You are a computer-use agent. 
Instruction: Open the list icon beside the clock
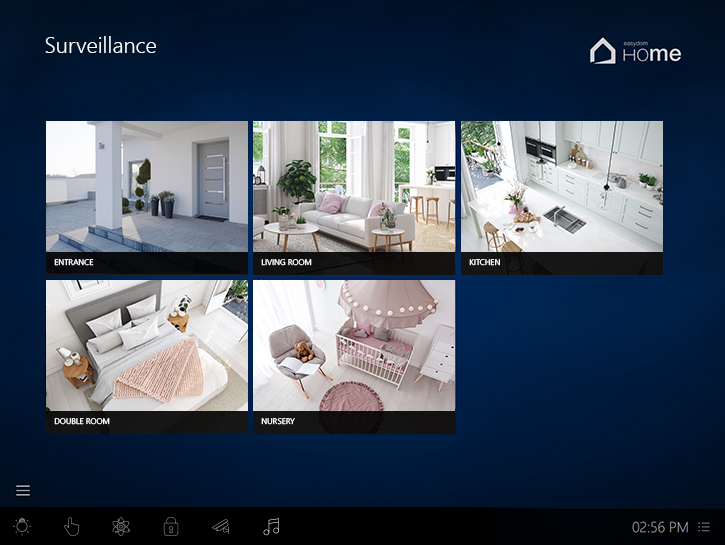[704, 527]
